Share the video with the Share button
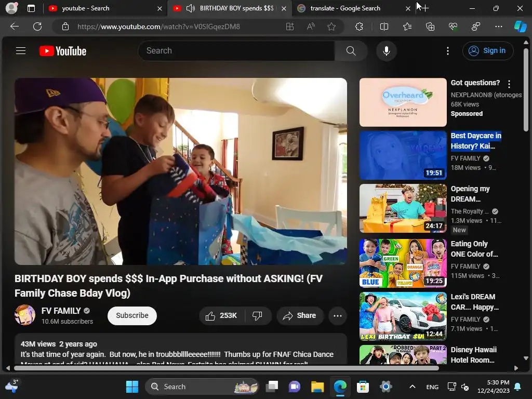Image resolution: width=532 pixels, height=399 pixels. [300, 316]
